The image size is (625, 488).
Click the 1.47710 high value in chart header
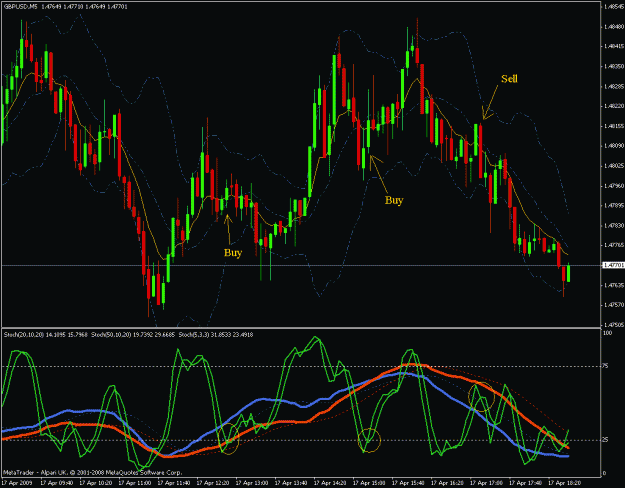click(73, 7)
